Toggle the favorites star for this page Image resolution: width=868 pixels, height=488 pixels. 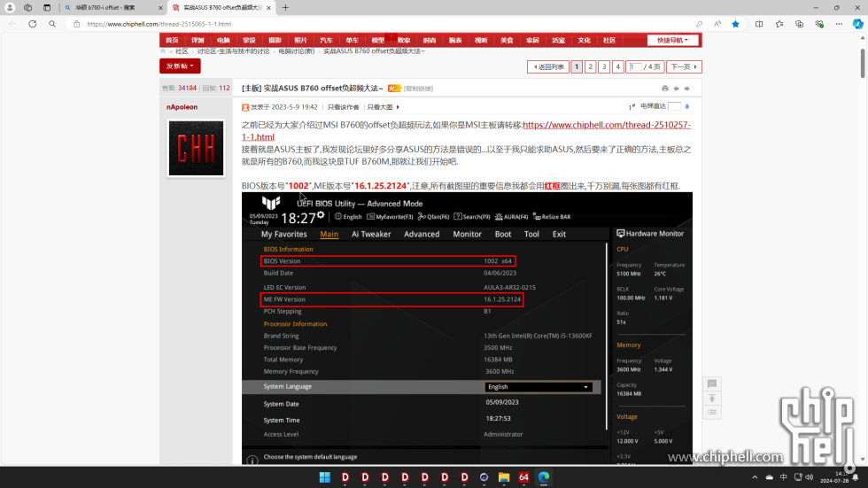736,24
